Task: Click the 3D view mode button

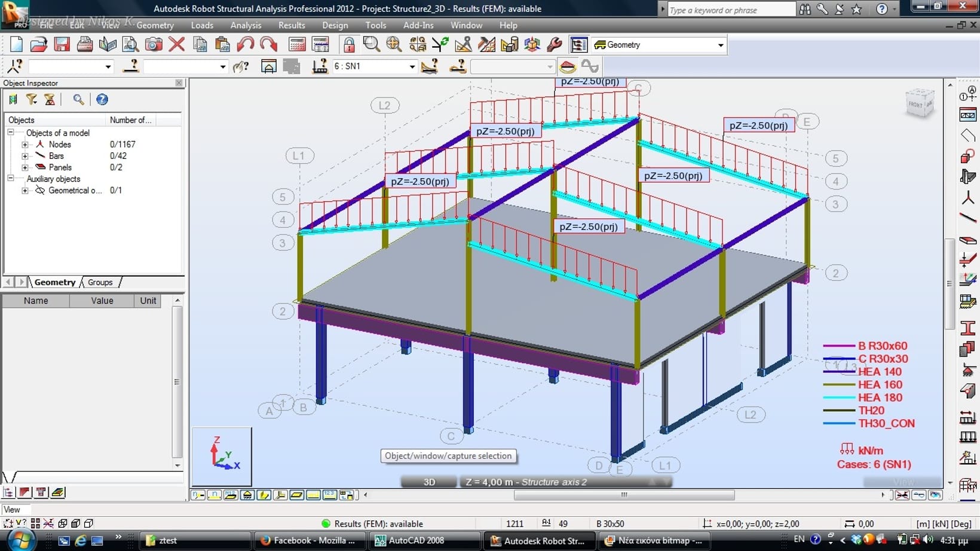Action: click(x=429, y=482)
